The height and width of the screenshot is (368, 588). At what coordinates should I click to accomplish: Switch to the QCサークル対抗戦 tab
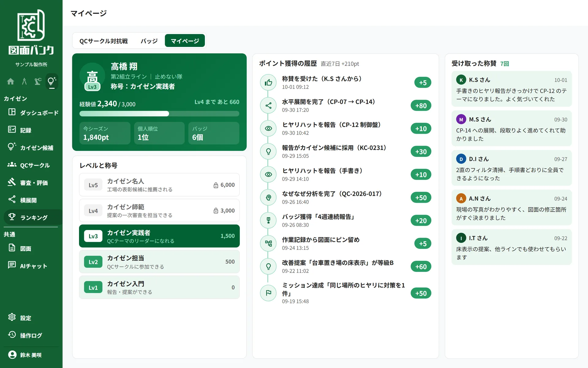coord(104,41)
